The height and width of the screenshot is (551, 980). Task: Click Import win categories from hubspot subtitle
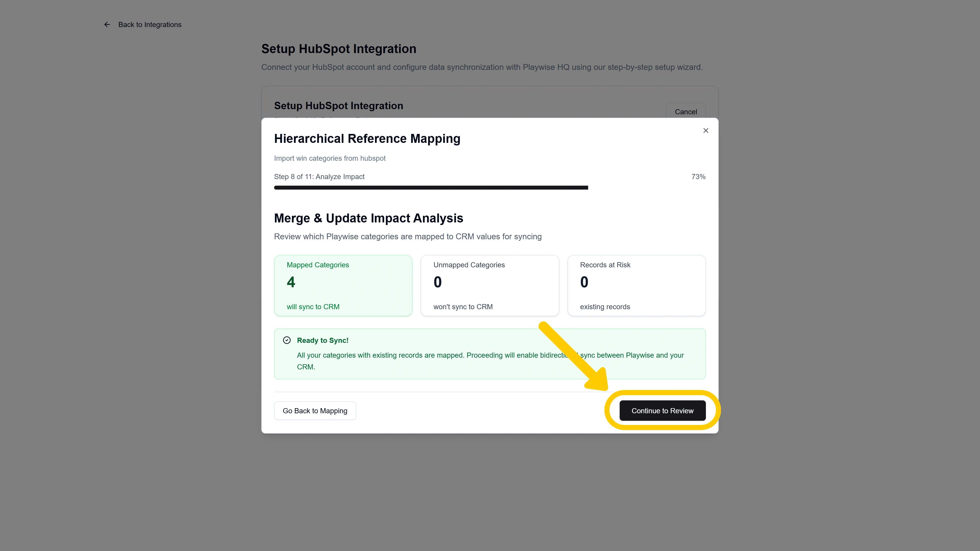[x=329, y=158]
